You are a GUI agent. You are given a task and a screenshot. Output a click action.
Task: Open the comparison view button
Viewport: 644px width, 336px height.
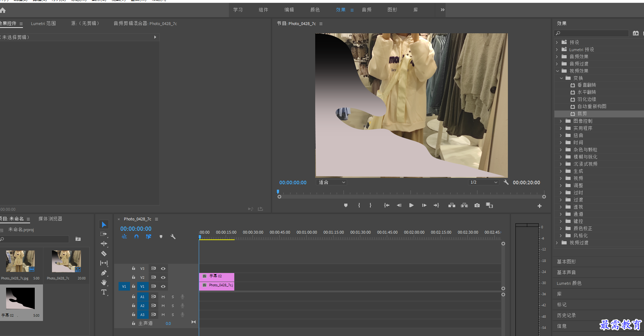coord(489,205)
